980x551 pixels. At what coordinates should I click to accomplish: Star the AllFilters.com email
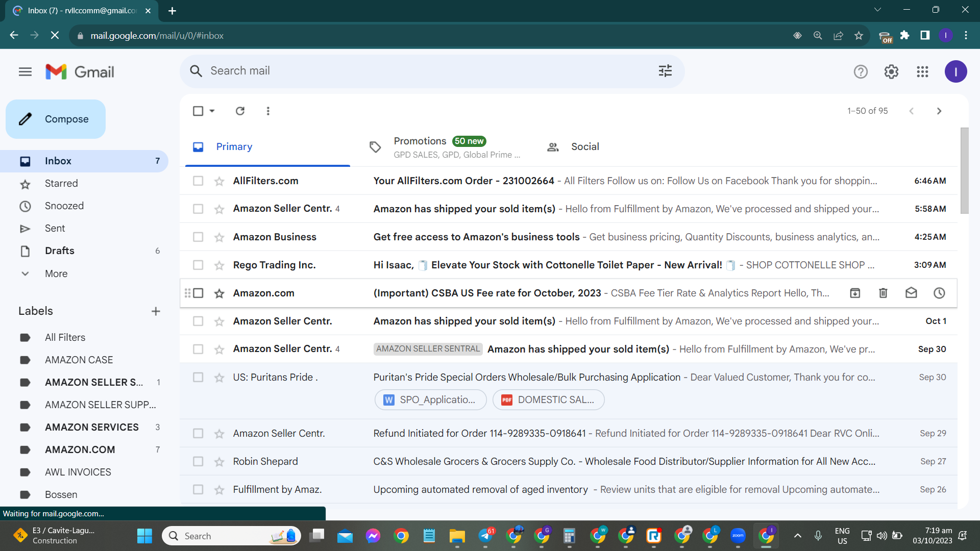(219, 181)
